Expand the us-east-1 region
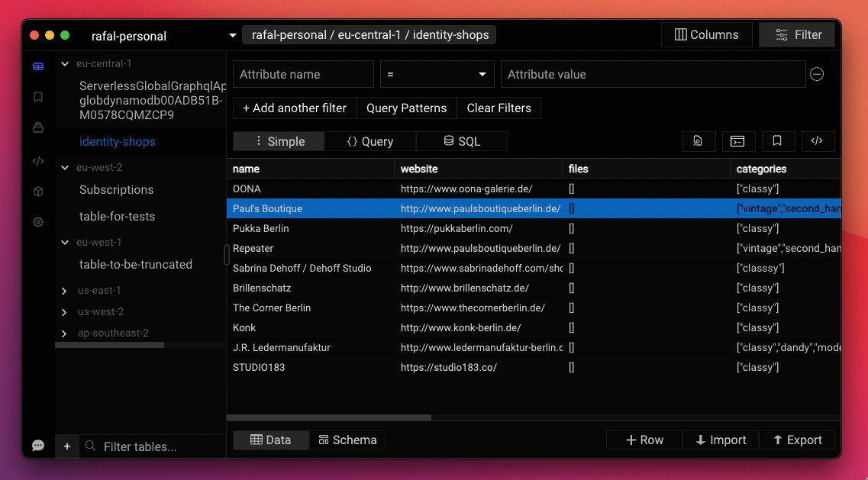Screen dimensions: 868x480 64,291
